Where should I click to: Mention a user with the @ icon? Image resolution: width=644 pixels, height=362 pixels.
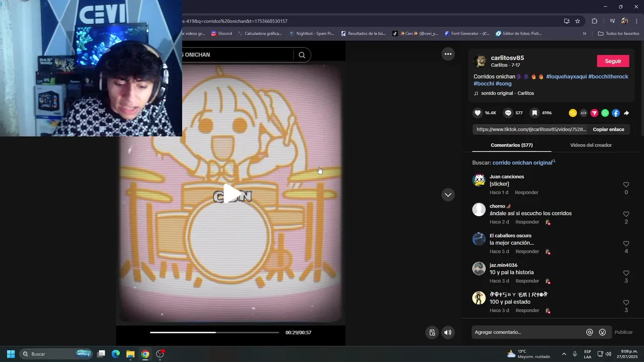[590, 332]
